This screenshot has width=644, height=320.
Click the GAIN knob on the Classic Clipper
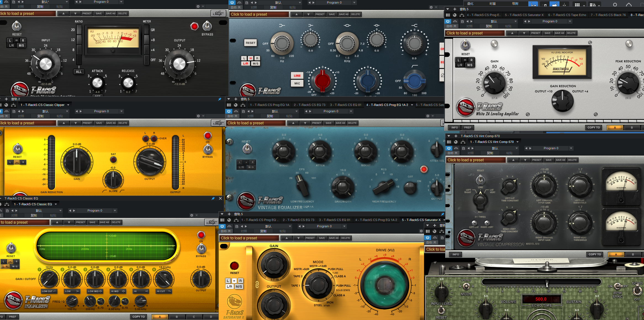coord(77,162)
